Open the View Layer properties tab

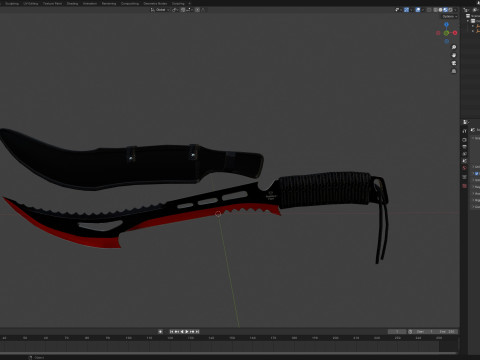(x=464, y=154)
